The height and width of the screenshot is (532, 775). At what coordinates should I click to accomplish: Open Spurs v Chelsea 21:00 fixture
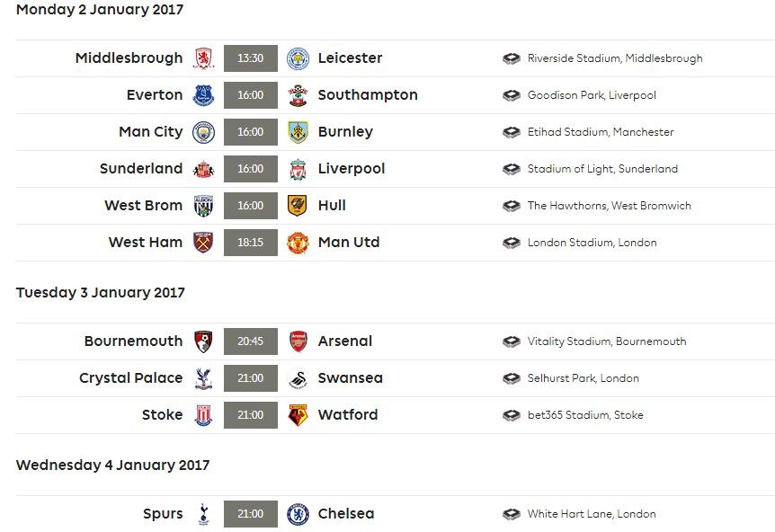point(251,514)
